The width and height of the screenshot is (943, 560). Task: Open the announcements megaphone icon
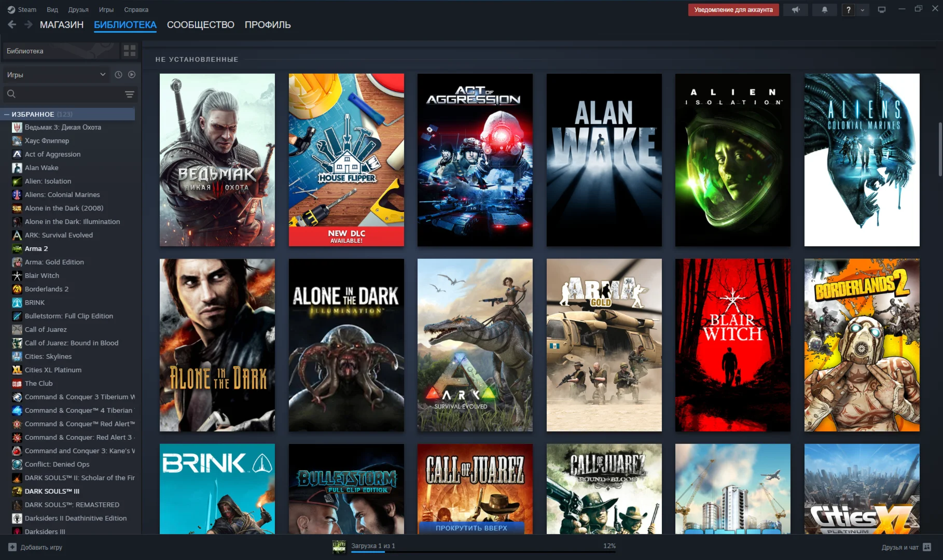click(x=796, y=10)
